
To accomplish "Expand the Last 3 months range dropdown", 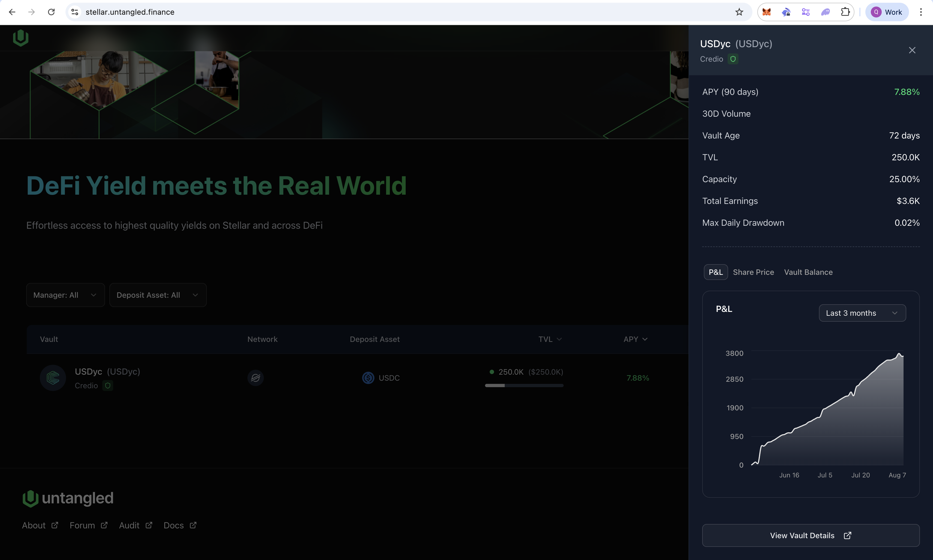I will pyautogui.click(x=862, y=313).
